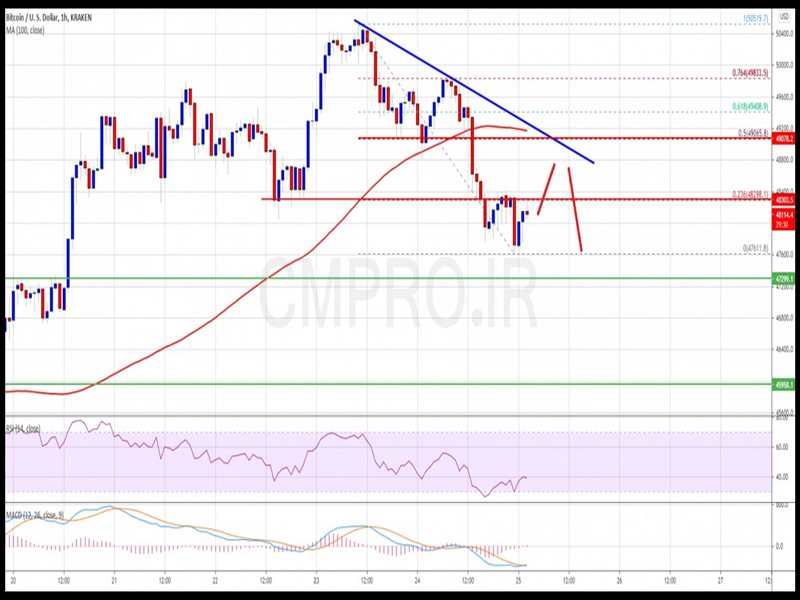This screenshot has height=600, width=800.
Task: Click the red downward projection arrow
Action: (x=575, y=208)
